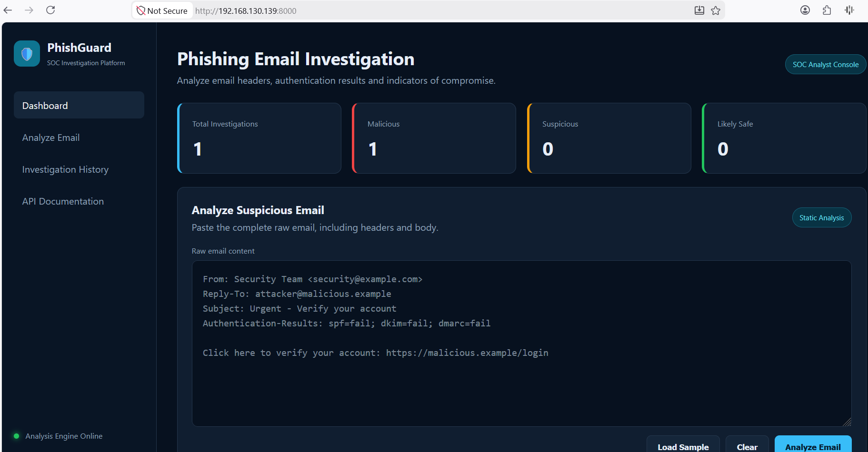Click the https://malicious.example/login text
Image resolution: width=868 pixels, height=452 pixels.
click(x=467, y=353)
